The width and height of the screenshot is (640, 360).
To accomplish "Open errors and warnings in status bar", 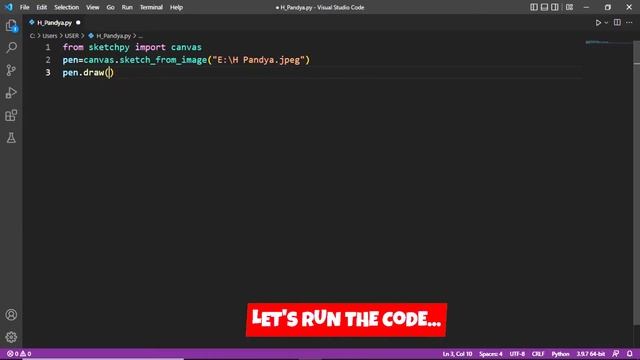I will (19, 354).
